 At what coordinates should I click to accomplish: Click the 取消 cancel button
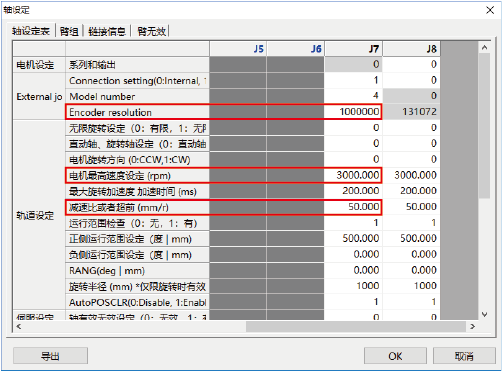pos(464,356)
